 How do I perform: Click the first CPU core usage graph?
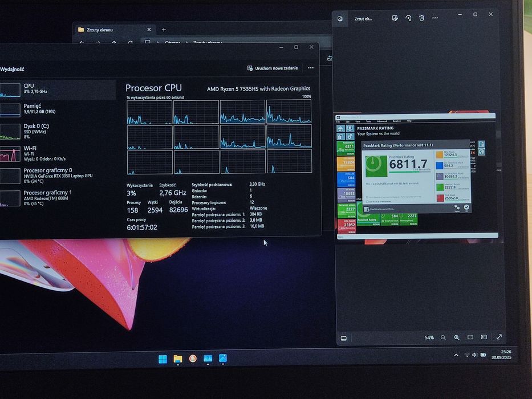(149, 112)
